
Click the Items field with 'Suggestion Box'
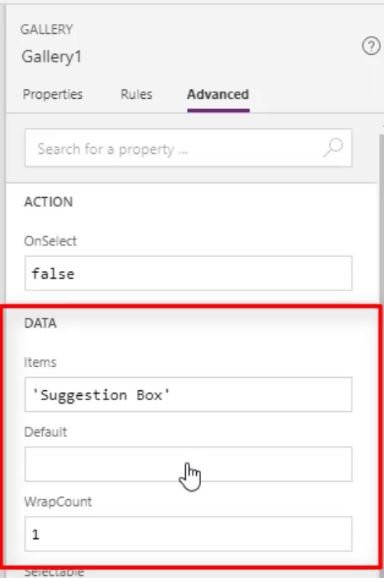(188, 394)
